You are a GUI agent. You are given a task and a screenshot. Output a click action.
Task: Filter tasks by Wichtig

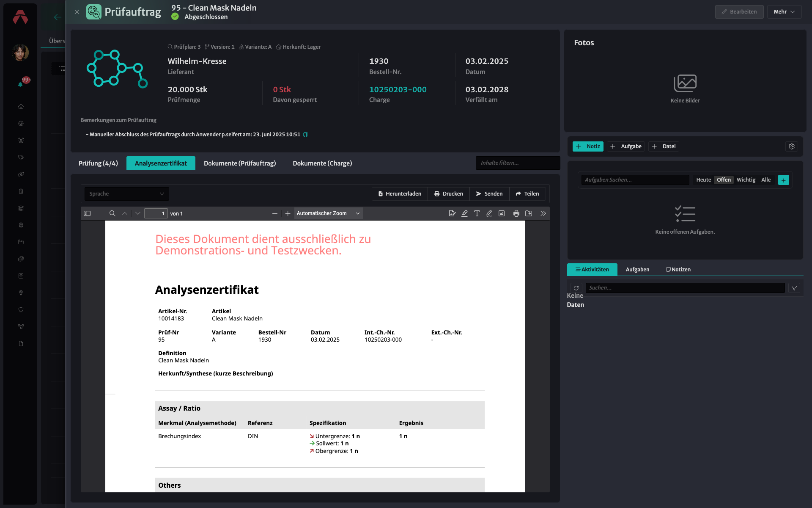click(746, 180)
